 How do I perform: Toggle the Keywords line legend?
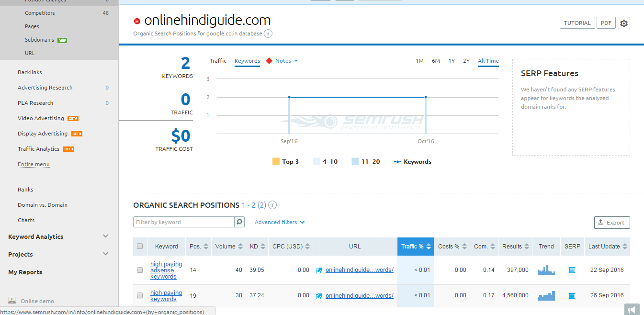tap(413, 162)
